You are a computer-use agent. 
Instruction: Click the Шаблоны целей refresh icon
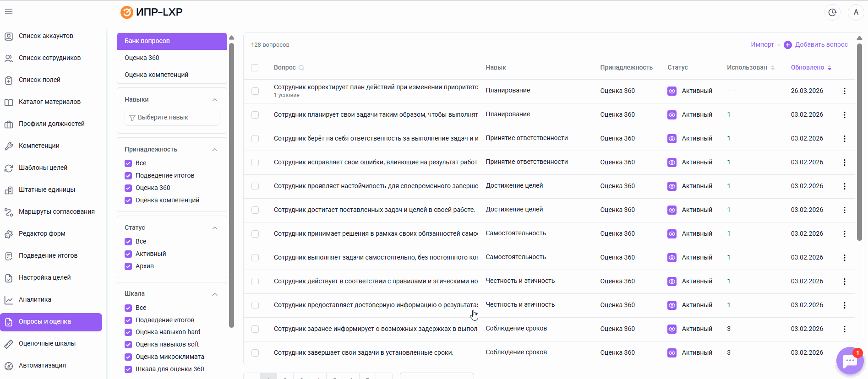click(9, 168)
